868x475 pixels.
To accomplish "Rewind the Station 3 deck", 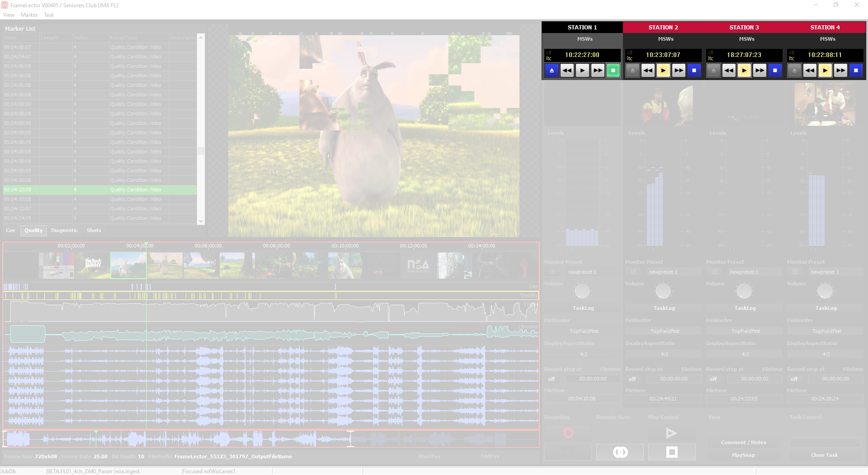I will point(729,71).
